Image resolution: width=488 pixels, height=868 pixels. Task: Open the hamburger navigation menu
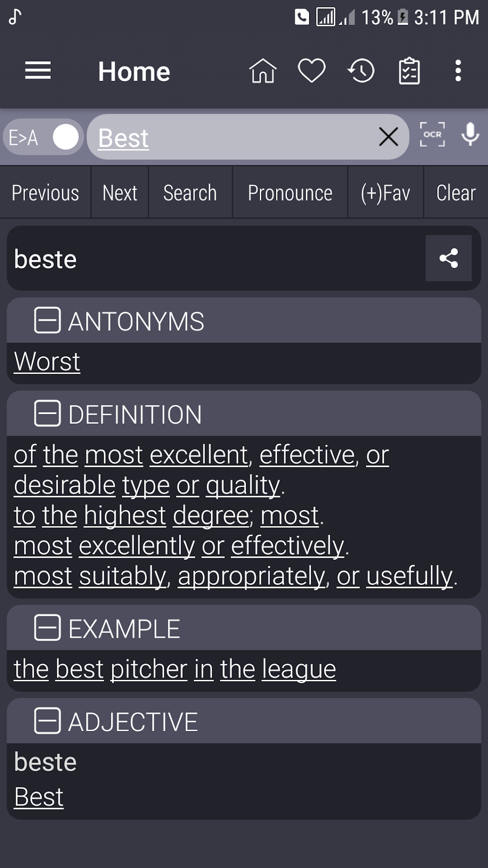38,71
